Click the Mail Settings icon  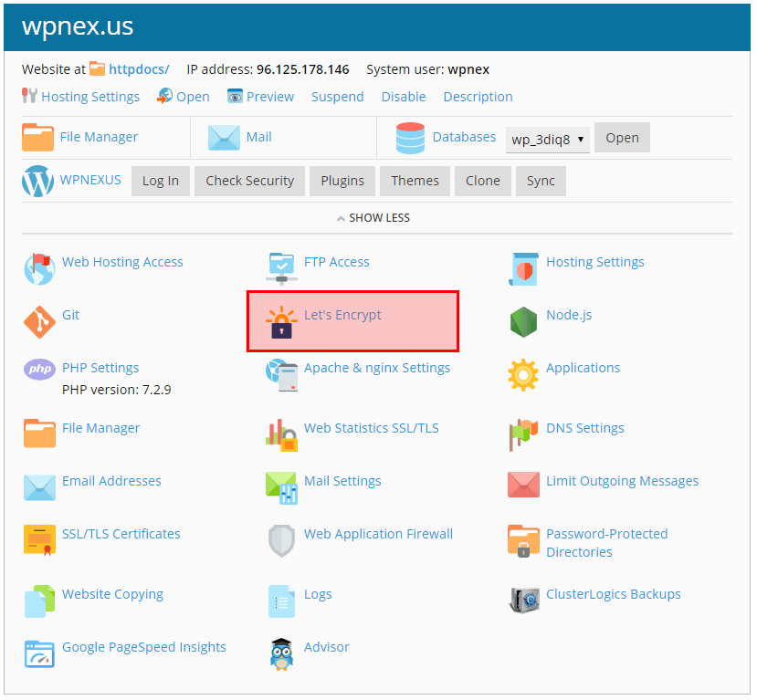(281, 488)
